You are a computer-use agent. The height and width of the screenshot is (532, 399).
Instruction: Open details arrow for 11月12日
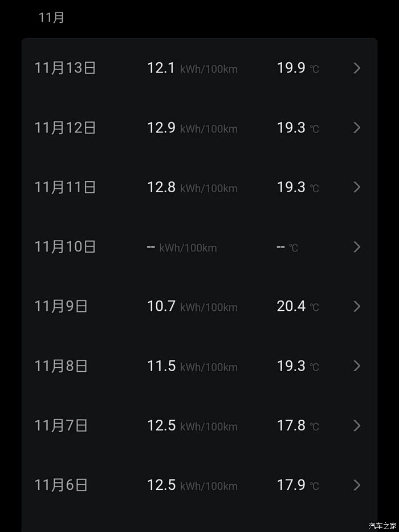coord(357,128)
